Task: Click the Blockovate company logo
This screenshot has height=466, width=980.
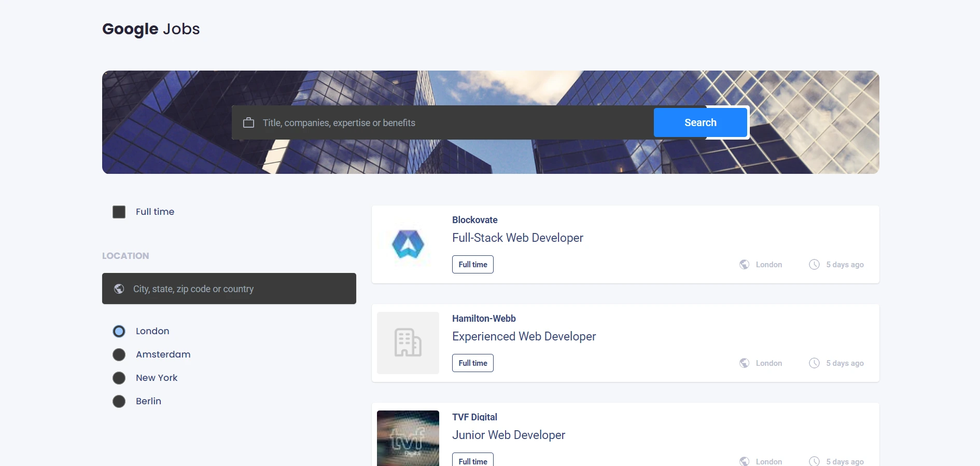Action: point(408,244)
